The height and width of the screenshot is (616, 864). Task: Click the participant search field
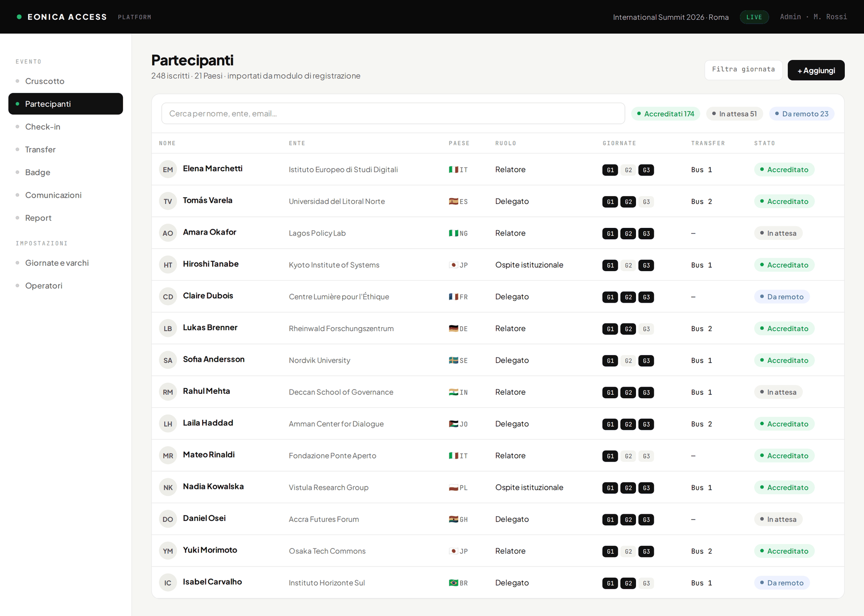coord(393,114)
